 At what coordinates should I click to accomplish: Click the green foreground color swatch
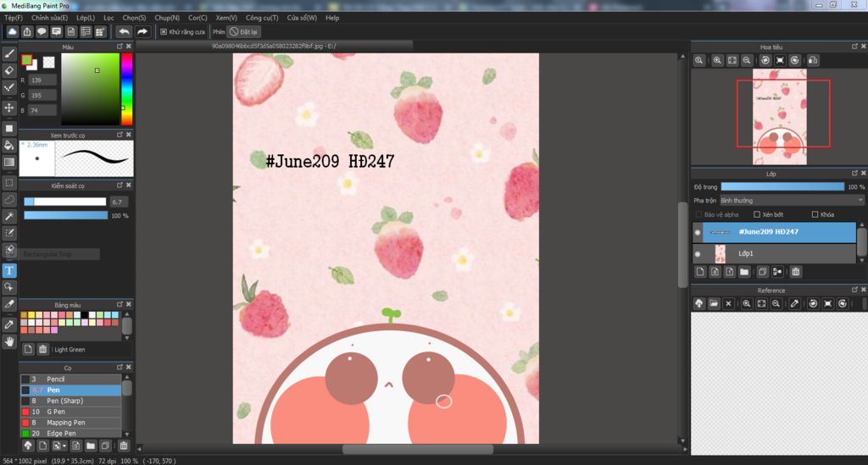pos(26,60)
